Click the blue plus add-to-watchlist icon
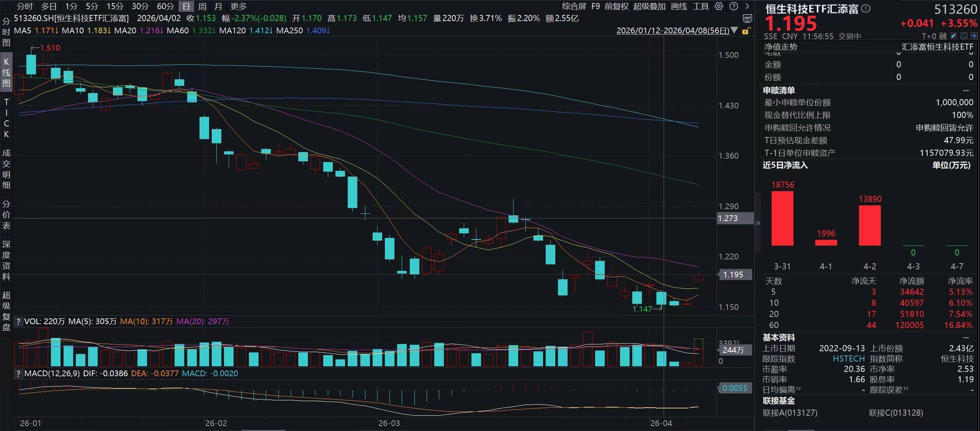980x431 pixels. pyautogui.click(x=974, y=36)
